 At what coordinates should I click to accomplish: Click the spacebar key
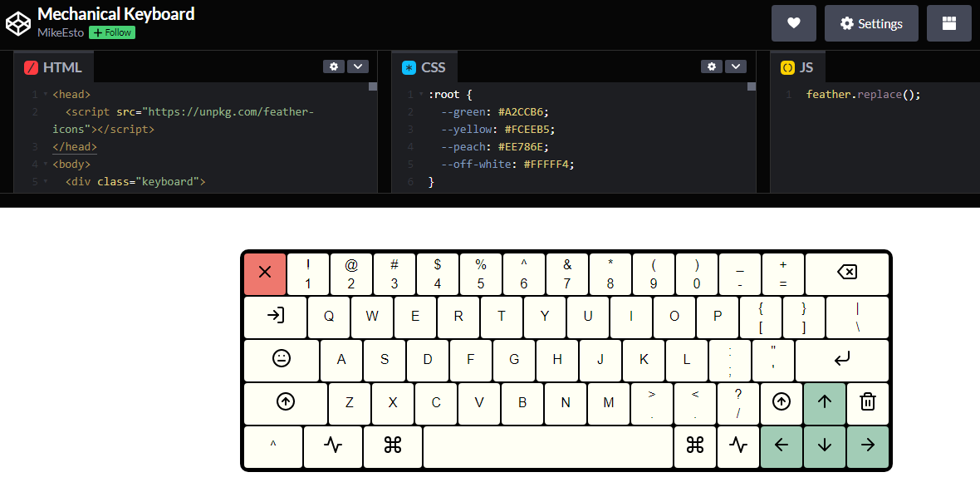pyautogui.click(x=548, y=446)
